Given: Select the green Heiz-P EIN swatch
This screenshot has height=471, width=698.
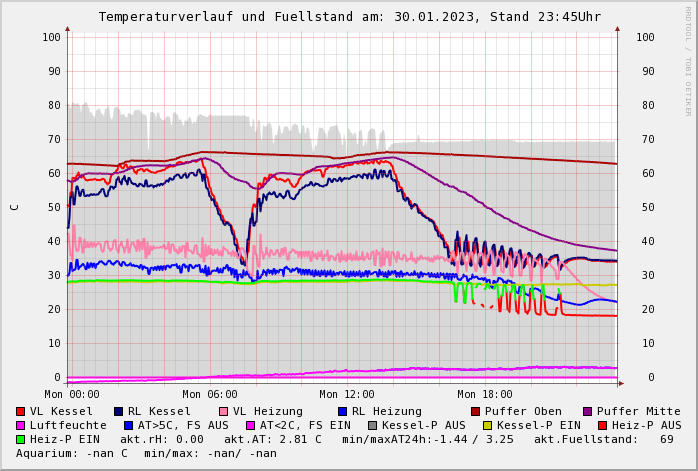Looking at the screenshot, I should pos(21,440).
